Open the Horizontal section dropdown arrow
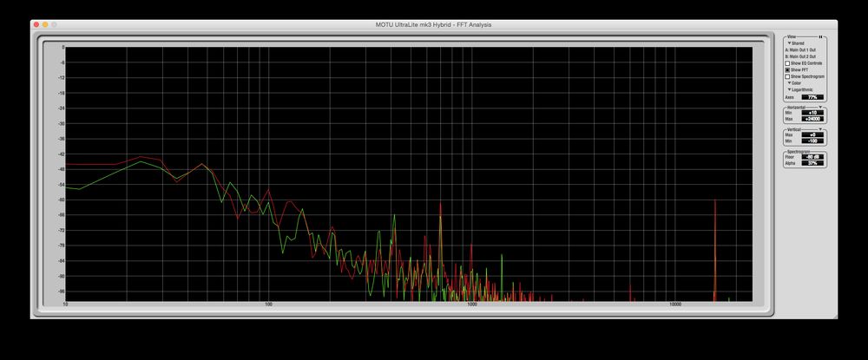The image size is (868, 360). click(820, 108)
